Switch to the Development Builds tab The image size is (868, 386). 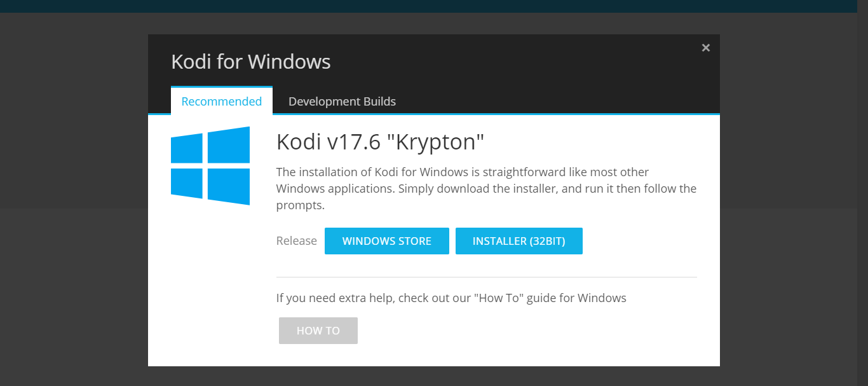[x=342, y=101]
